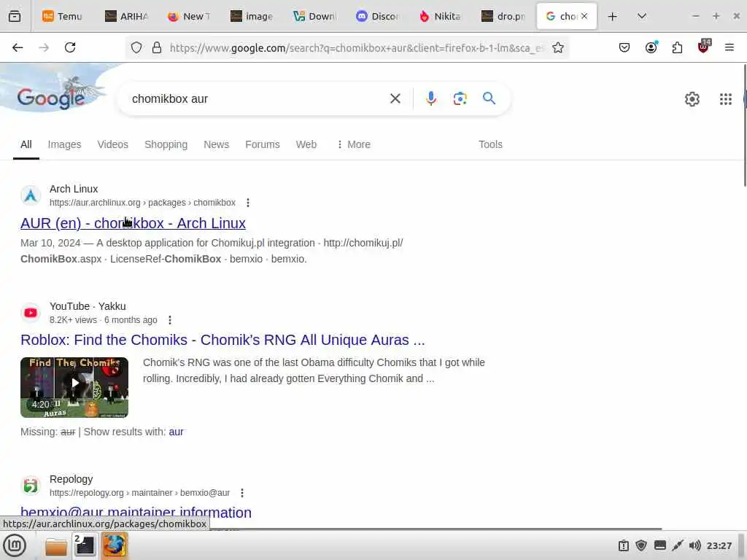The height and width of the screenshot is (560, 747).
Task: Switch to Images results
Action: pos(64,144)
